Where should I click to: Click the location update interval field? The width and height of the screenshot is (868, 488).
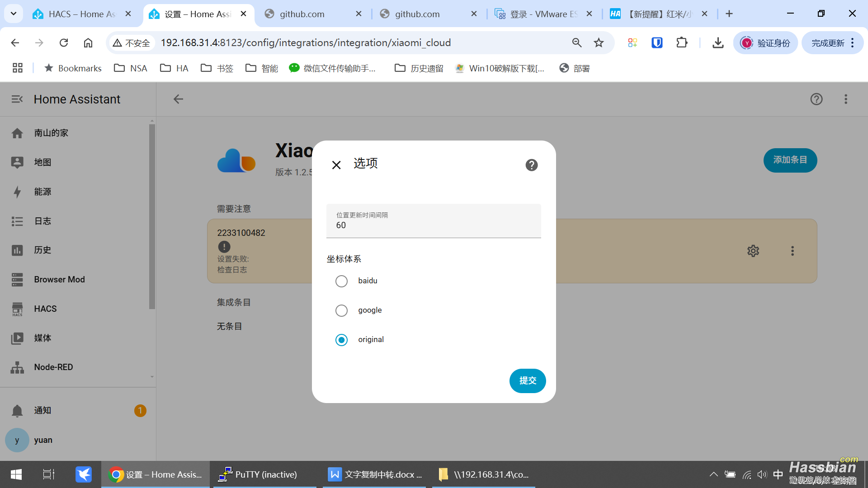434,221
